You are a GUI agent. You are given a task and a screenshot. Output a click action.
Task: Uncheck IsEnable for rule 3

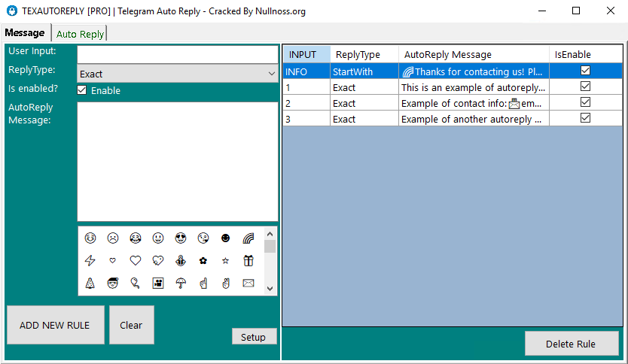(585, 118)
